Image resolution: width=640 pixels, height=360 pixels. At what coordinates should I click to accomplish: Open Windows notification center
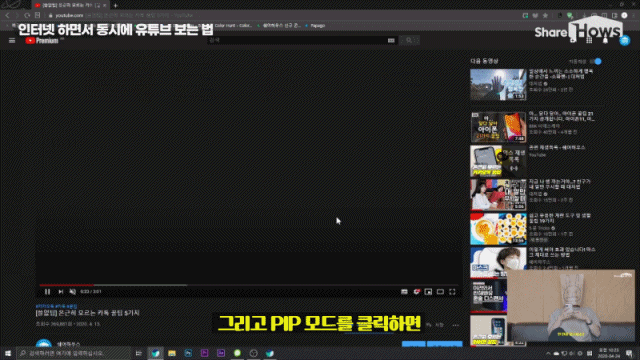(629, 353)
